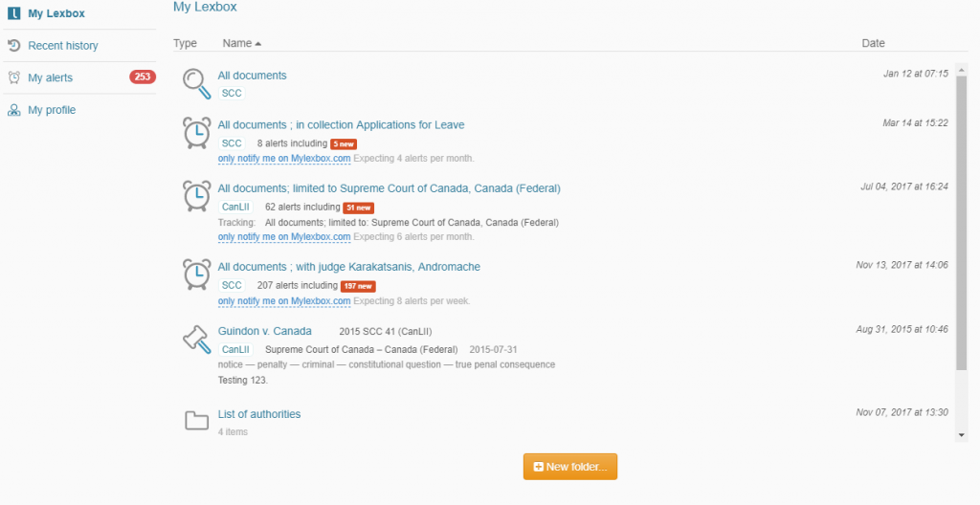The height and width of the screenshot is (505, 980).
Task: Change notification setting for Applications for Leave alert
Action: click(284, 158)
